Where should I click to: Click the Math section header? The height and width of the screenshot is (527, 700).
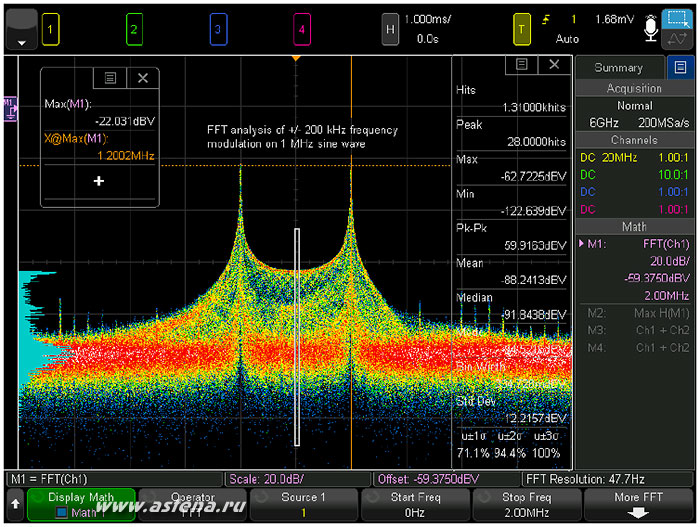click(634, 226)
